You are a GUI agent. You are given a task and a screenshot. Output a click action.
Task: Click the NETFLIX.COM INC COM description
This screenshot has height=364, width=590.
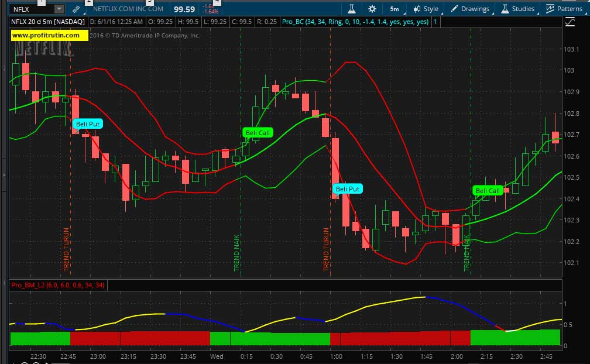128,9
